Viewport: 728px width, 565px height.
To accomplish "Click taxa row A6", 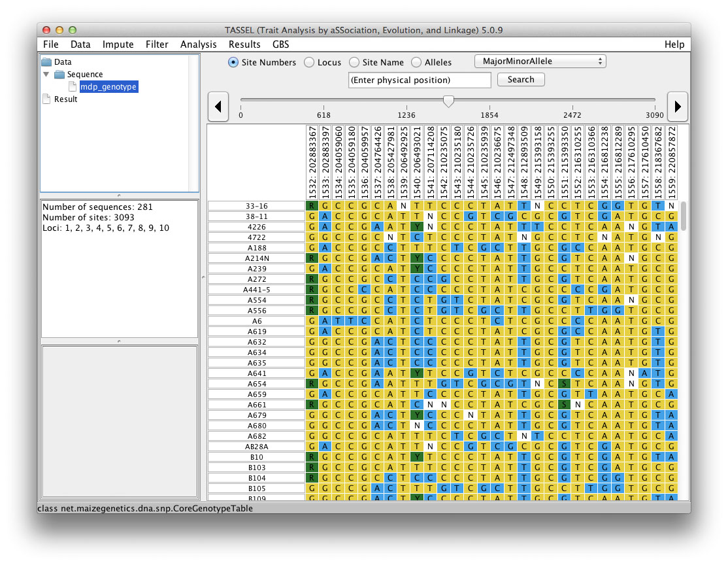I will pyautogui.click(x=256, y=321).
